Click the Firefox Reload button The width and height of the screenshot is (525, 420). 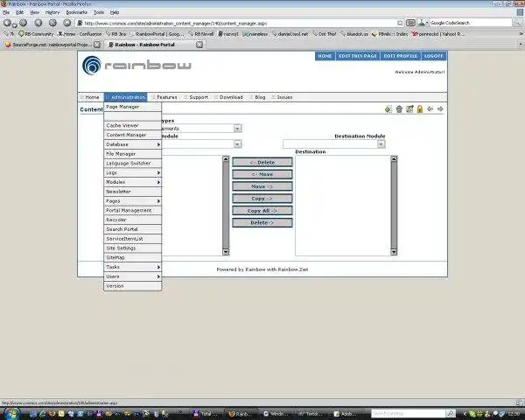(x=38, y=23)
